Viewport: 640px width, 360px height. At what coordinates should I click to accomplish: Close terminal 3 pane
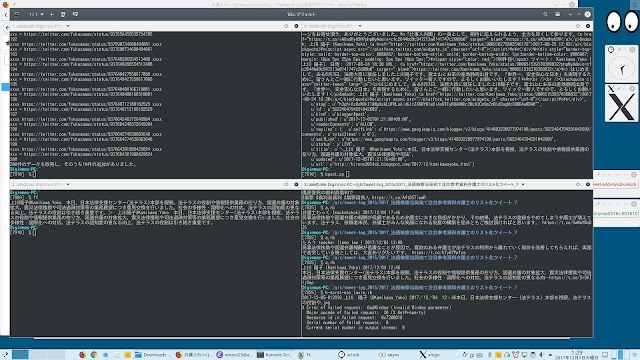(588, 184)
